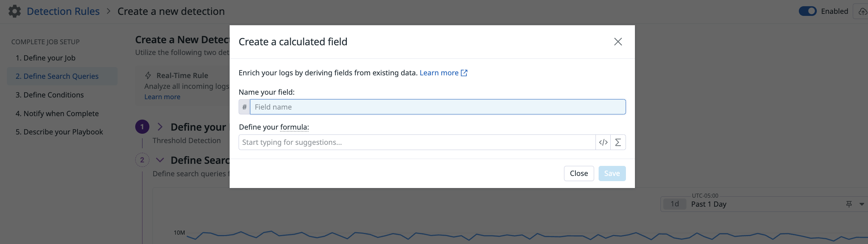The width and height of the screenshot is (868, 244).
Task: Collapse the Define Search Queries section chevron
Action: tap(160, 160)
